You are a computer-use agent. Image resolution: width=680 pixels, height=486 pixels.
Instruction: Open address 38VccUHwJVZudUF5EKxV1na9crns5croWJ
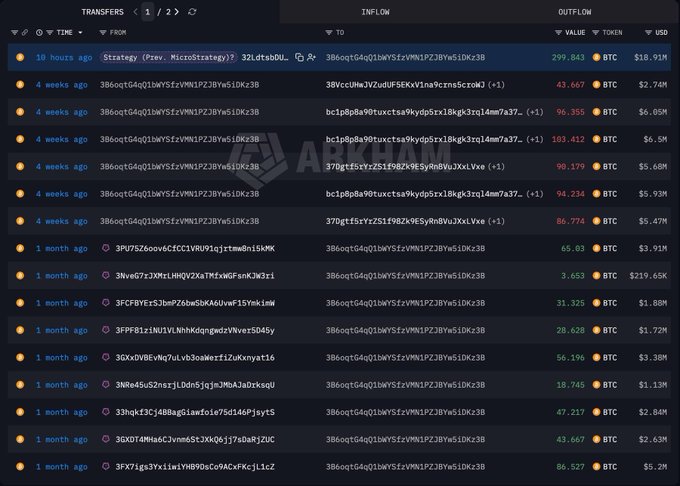pos(405,85)
